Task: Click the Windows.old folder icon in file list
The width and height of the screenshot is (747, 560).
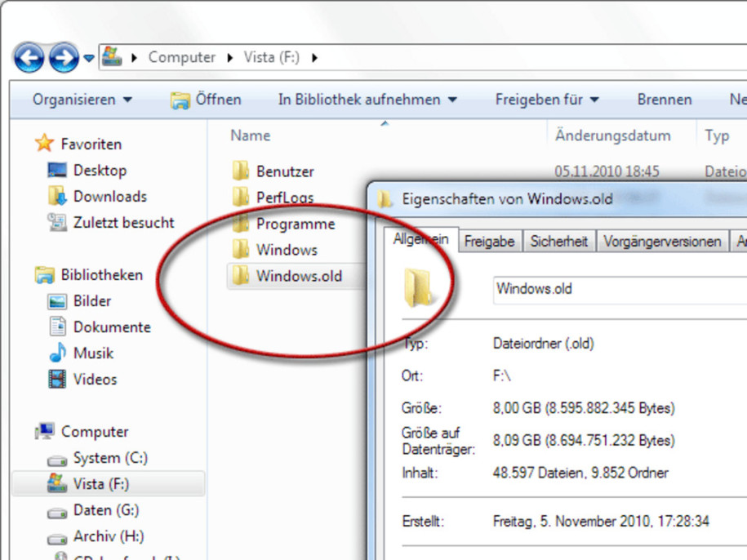Action: coord(241,275)
